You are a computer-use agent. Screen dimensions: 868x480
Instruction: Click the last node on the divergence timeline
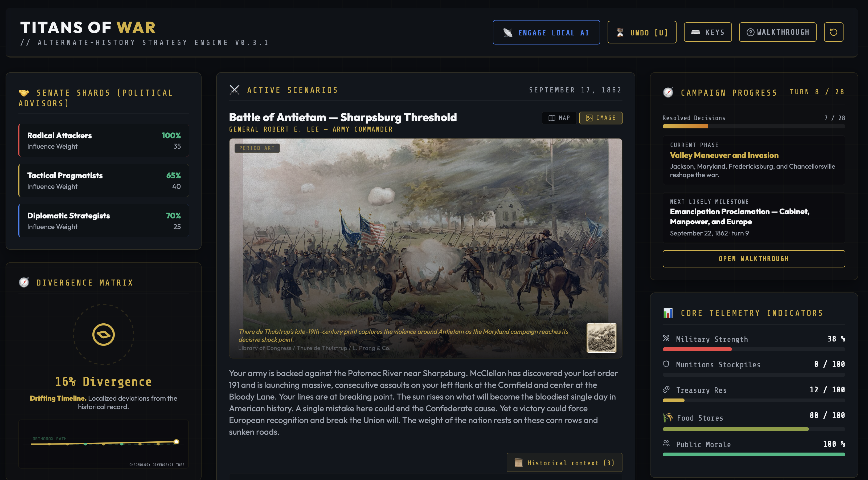pyautogui.click(x=176, y=442)
